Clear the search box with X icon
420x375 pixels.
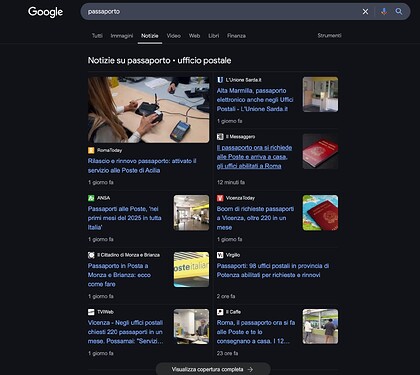(365, 12)
